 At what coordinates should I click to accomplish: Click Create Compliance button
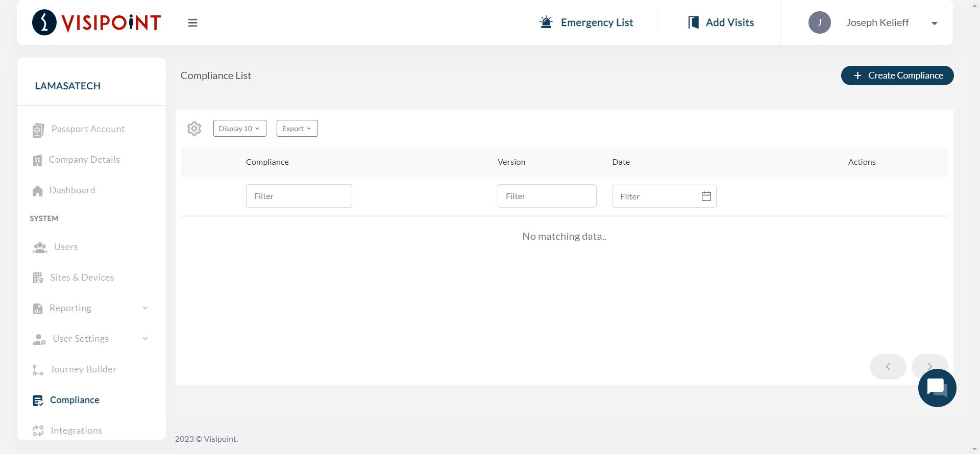(x=897, y=75)
